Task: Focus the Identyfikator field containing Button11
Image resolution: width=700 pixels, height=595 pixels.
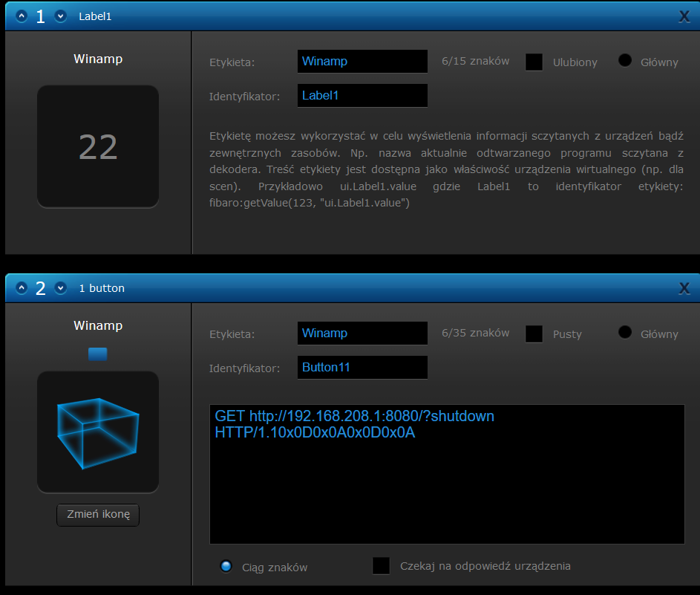Action: point(362,367)
